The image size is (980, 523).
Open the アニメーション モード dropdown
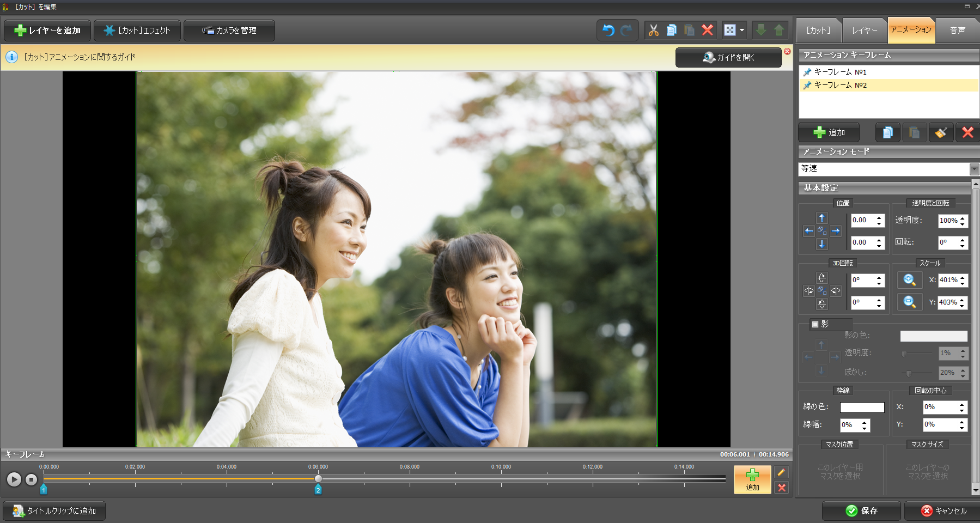(974, 169)
